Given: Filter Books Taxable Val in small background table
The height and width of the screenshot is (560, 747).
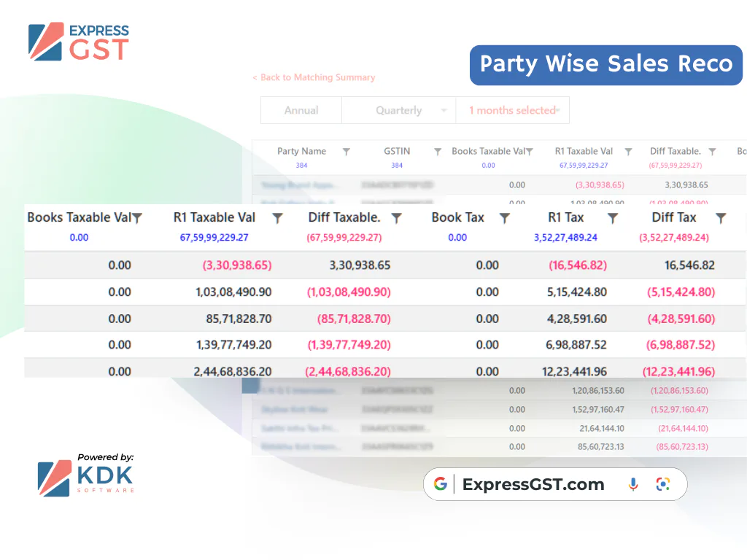Looking at the screenshot, I should coord(530,152).
